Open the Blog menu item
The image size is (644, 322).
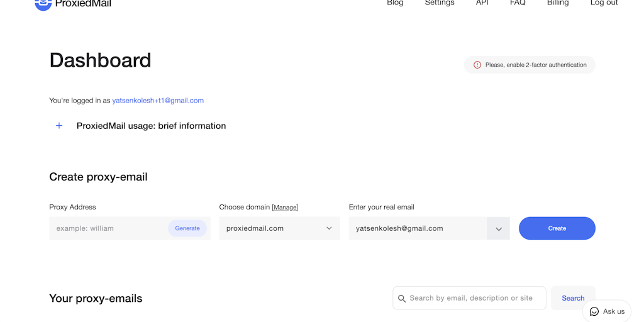395,3
